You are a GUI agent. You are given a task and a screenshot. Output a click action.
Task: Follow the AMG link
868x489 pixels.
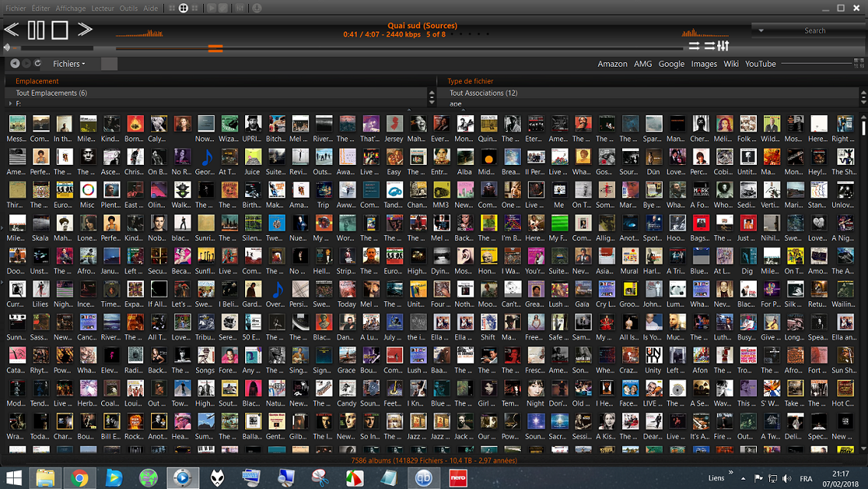click(x=643, y=64)
